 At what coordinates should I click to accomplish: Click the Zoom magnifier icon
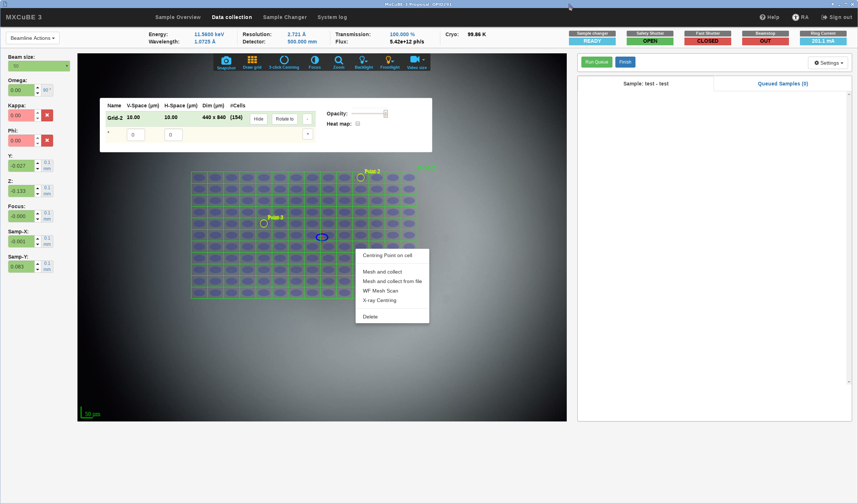339,60
